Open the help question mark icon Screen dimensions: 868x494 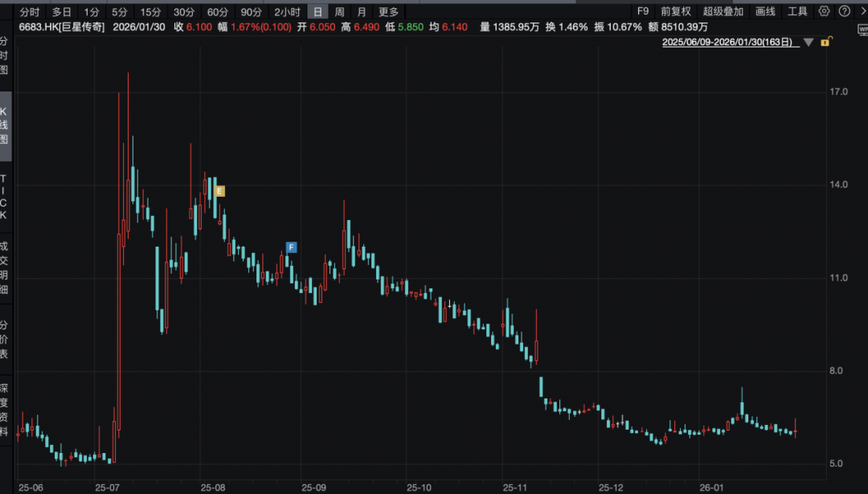click(844, 11)
